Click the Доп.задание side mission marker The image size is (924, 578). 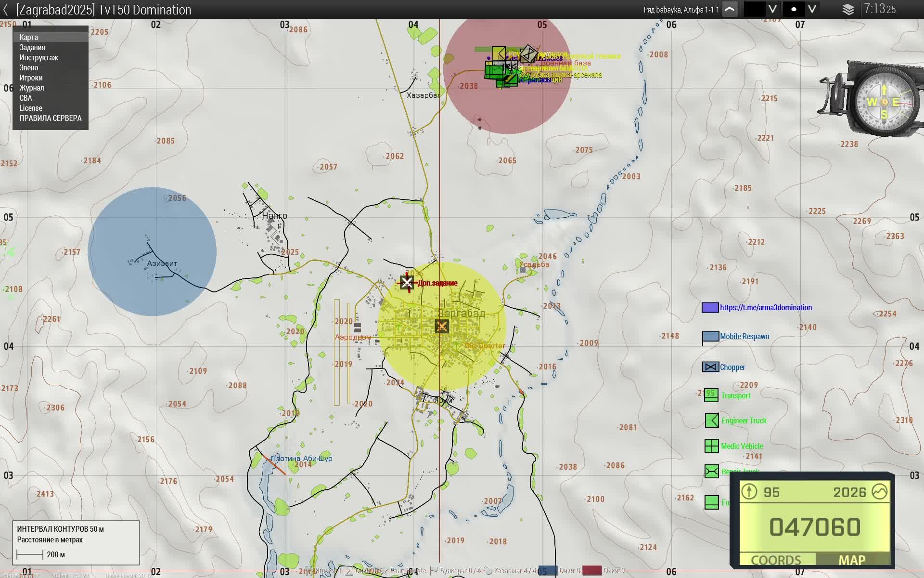click(407, 283)
